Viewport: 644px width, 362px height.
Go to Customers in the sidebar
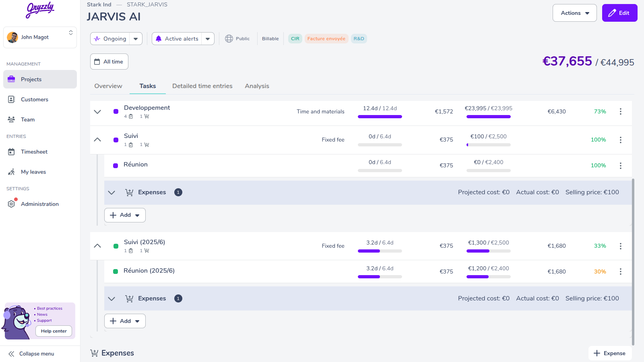click(40, 99)
